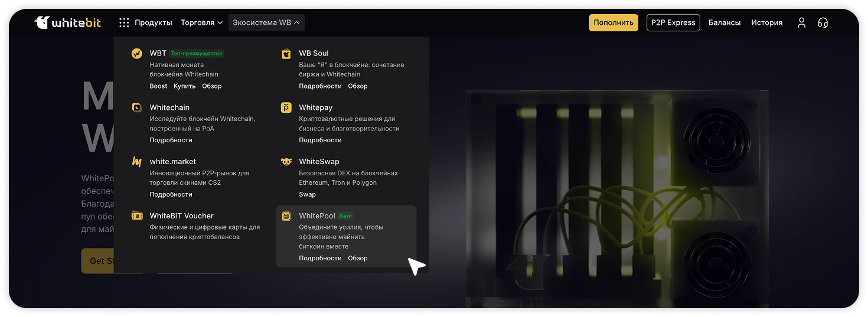Click the WhiteSwap icon

(286, 162)
